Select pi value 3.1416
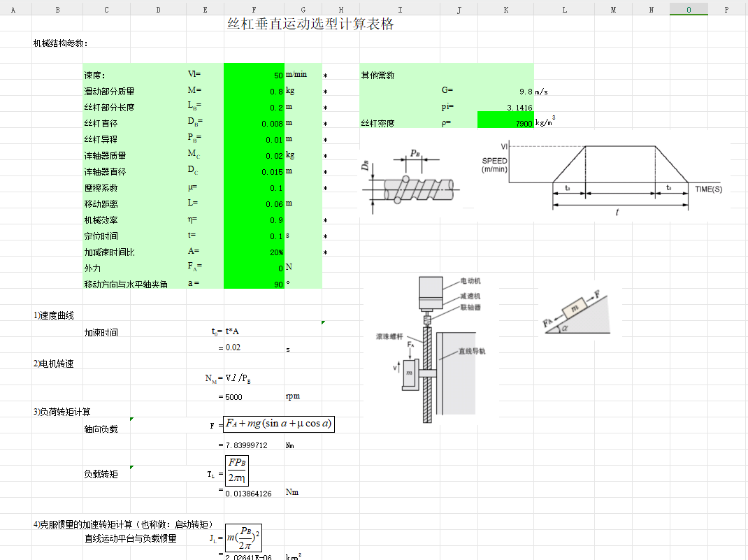The width and height of the screenshot is (748, 560). pos(505,104)
